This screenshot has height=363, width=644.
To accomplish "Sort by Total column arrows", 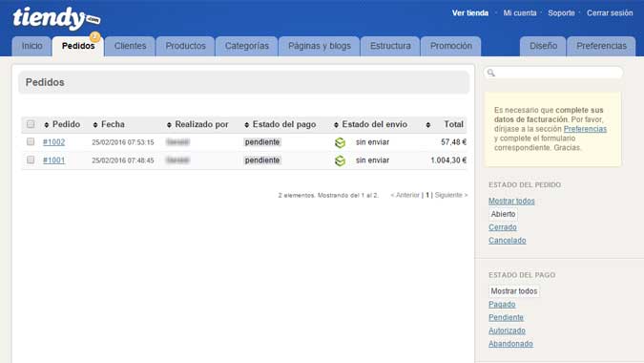I will tap(428, 124).
